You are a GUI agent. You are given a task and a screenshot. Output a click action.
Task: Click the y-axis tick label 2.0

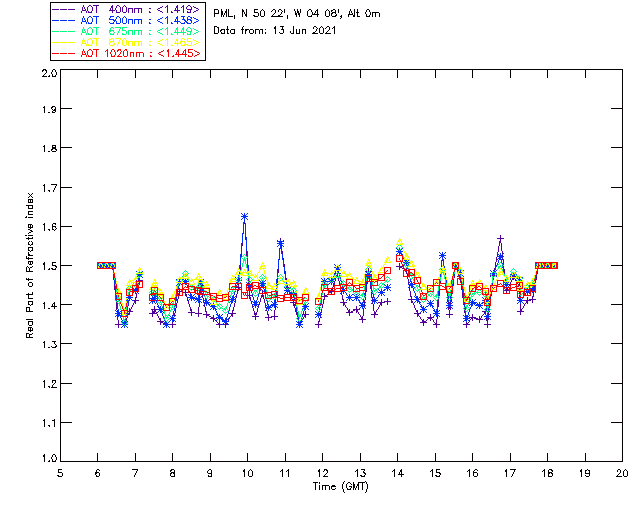(x=49, y=73)
